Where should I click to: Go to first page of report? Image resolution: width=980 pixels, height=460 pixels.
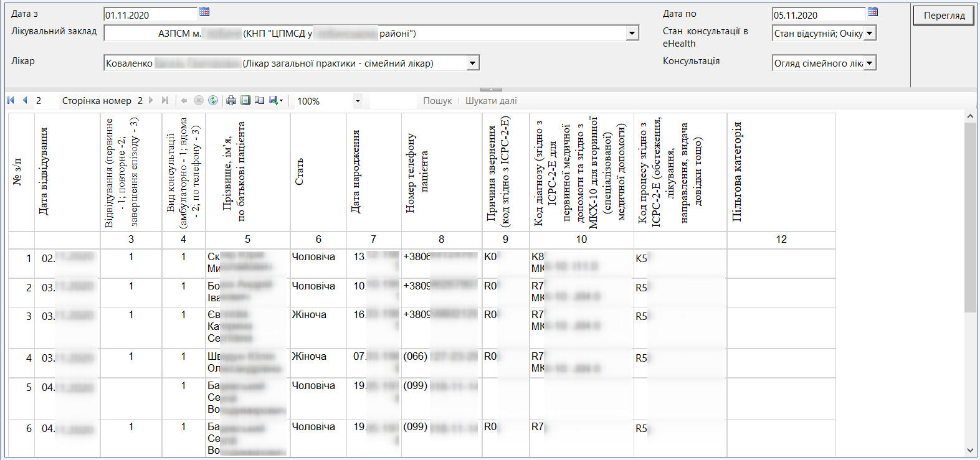pyautogui.click(x=11, y=100)
